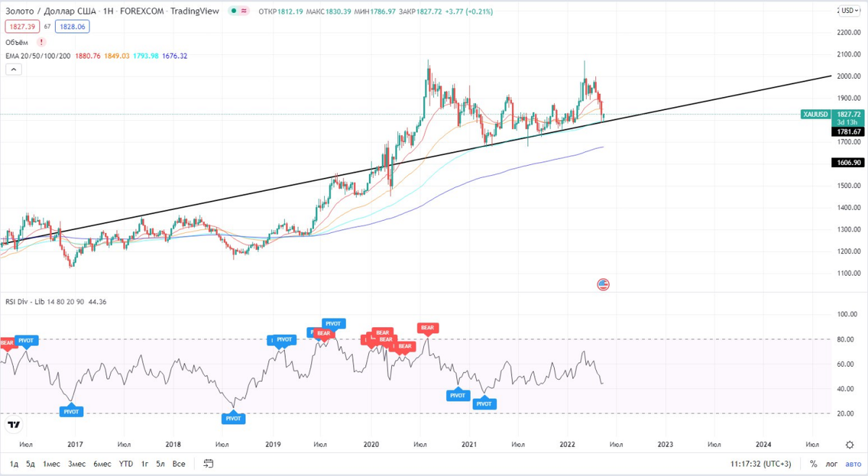Screen dimensions: 868x476
Task: Click the warning icon next to Объём
Action: 41,42
